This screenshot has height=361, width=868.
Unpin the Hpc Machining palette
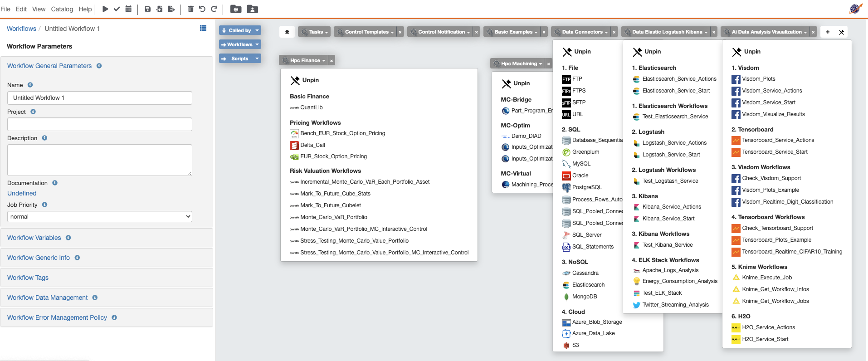click(516, 83)
